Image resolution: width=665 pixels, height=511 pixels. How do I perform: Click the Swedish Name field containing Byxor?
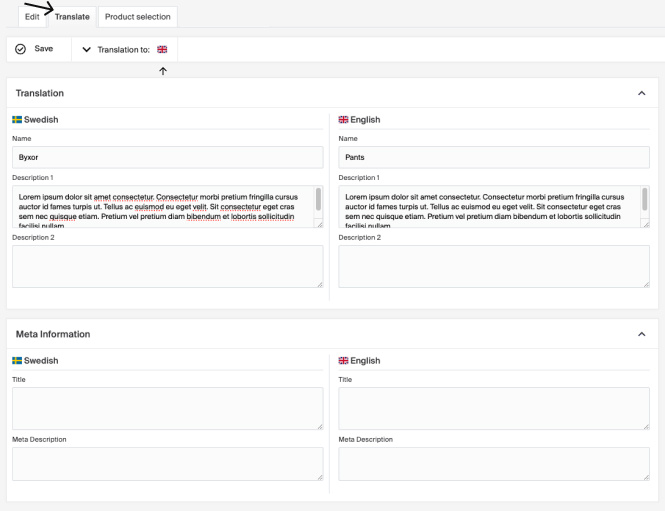click(167, 157)
